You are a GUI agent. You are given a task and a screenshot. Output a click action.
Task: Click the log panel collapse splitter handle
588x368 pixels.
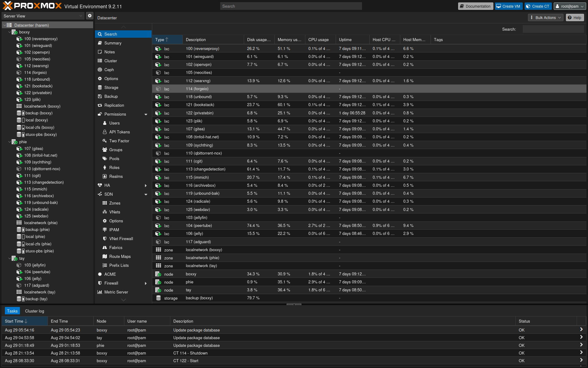pos(294,305)
